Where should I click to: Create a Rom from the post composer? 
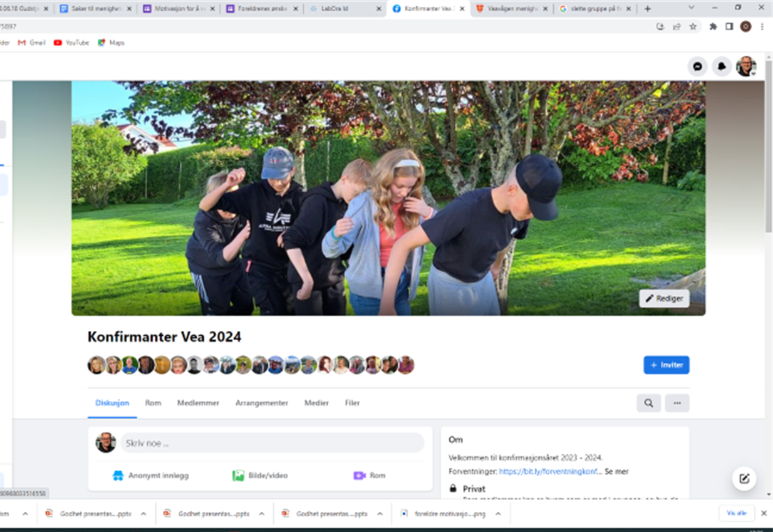370,476
